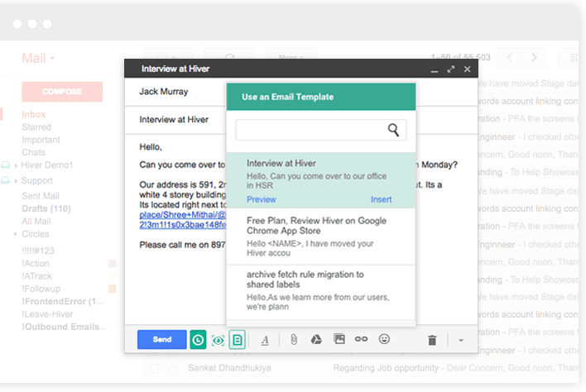Open the !Action label
The height and width of the screenshot is (392, 586).
click(35, 264)
